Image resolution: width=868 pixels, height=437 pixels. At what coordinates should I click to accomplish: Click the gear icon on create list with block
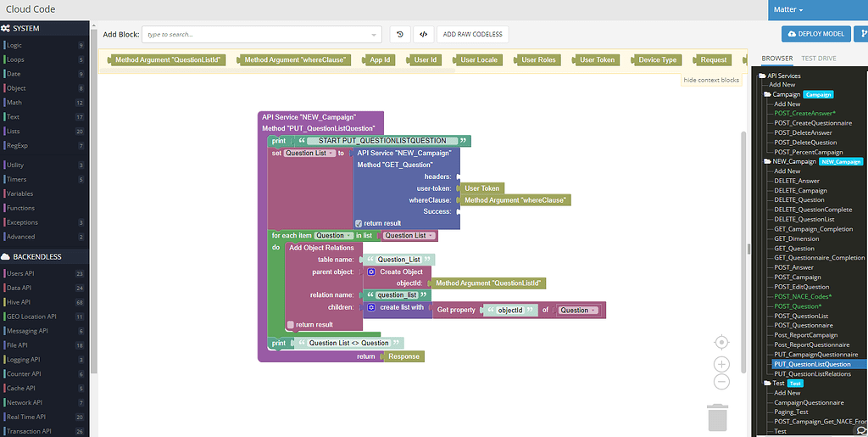371,307
